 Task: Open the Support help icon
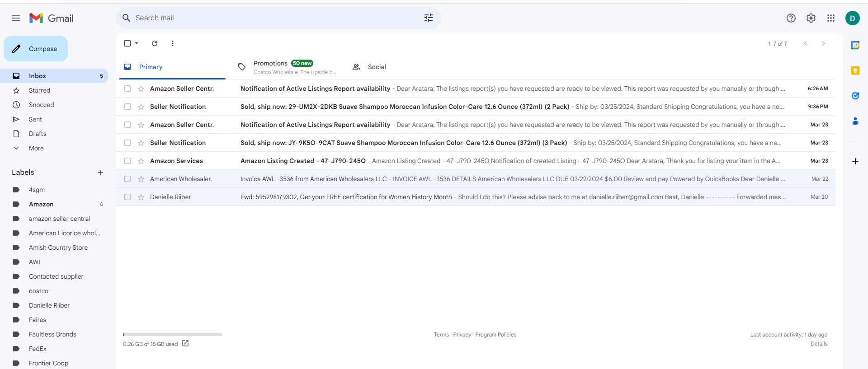791,18
